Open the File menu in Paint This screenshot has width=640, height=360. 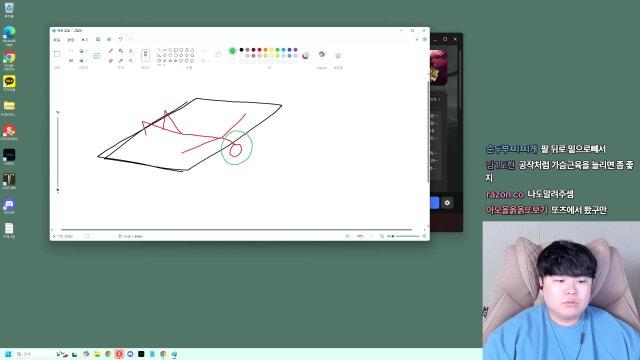point(57,40)
